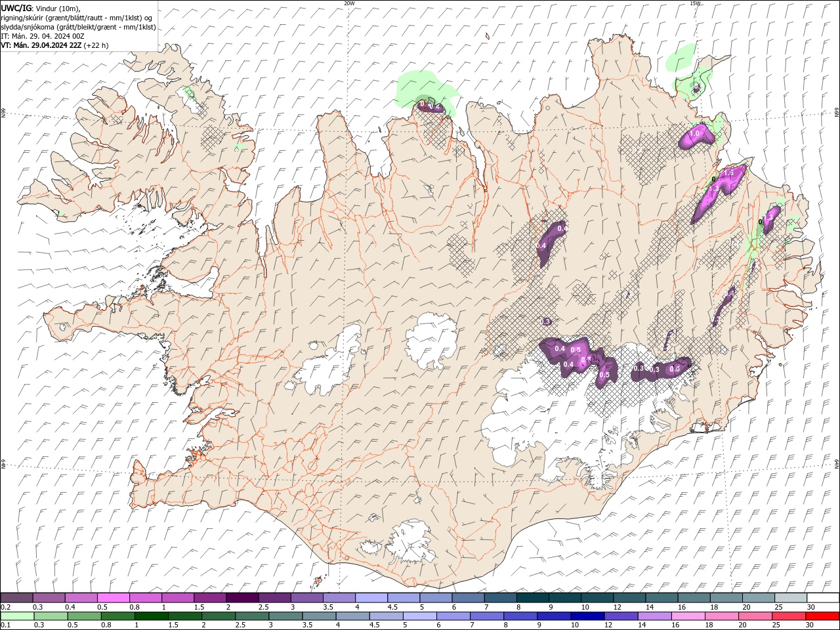Select the bright pink 0.5 swatch, upper legend row
This screenshot has height=630, width=840.
tap(113, 598)
